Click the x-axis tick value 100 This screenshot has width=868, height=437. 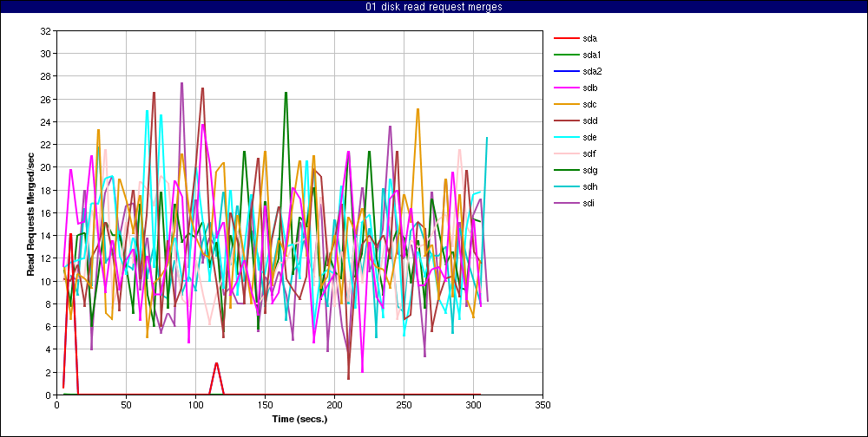coord(195,405)
